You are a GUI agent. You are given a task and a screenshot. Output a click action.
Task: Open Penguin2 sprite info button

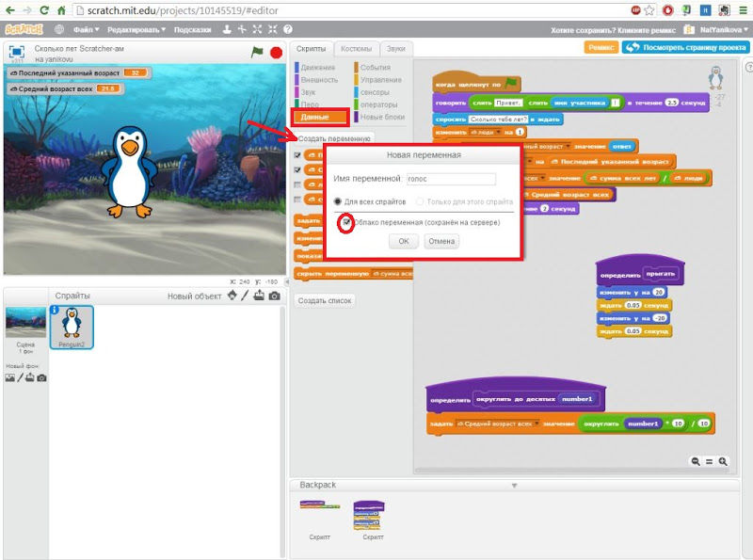[55, 311]
